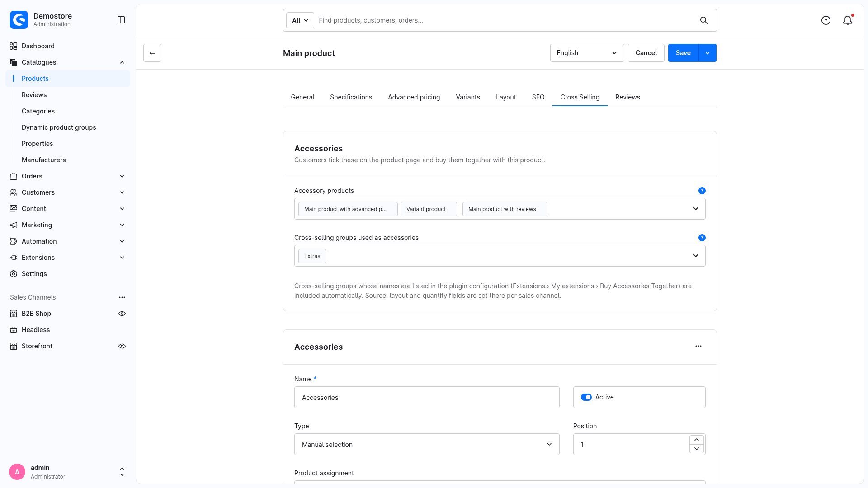
Task: Switch to the Advanced pricing tab
Action: pyautogui.click(x=414, y=97)
